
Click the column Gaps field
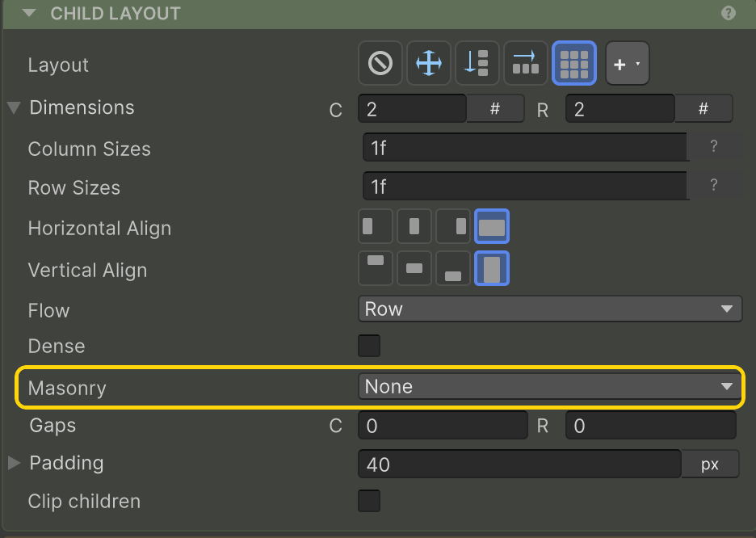click(x=443, y=426)
